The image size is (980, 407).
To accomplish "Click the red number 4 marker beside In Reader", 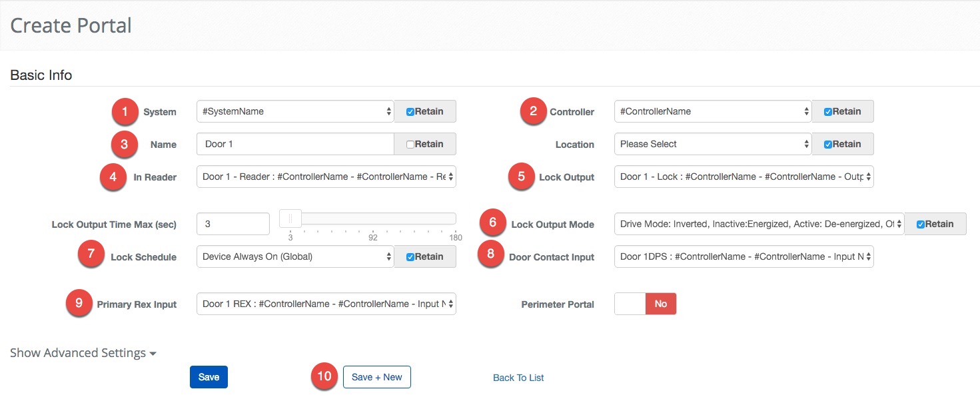I will tap(113, 177).
